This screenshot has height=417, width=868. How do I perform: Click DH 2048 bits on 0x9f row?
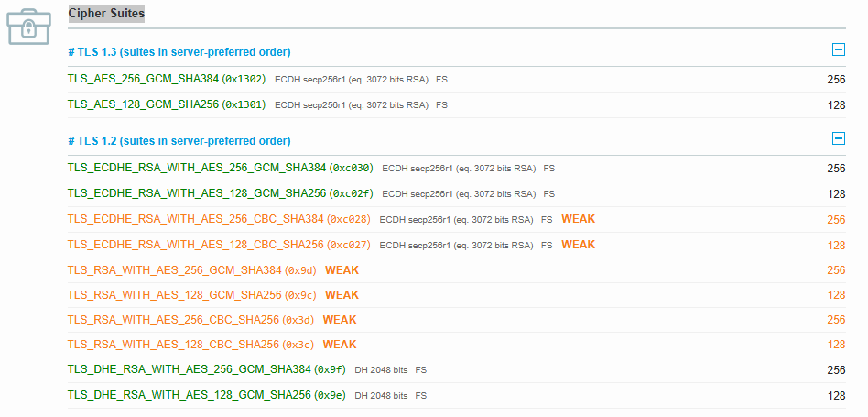click(x=381, y=370)
